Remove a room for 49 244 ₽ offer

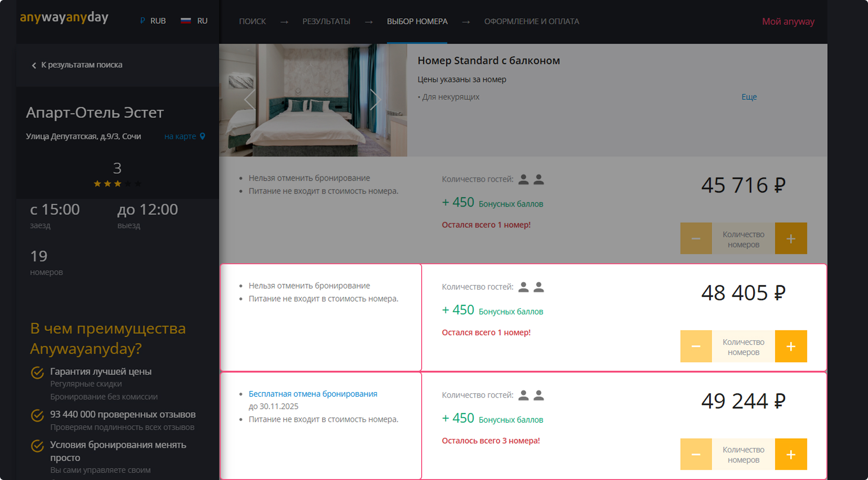pyautogui.click(x=696, y=454)
